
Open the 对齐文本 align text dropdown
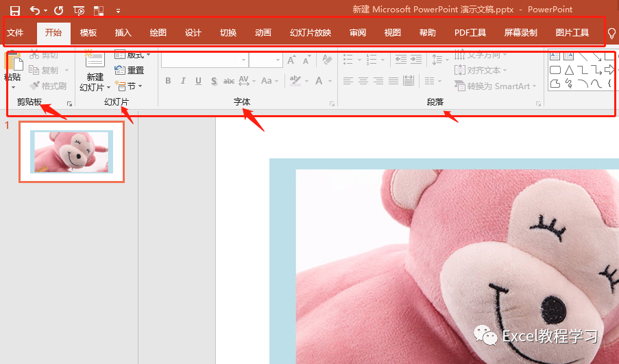[481, 71]
